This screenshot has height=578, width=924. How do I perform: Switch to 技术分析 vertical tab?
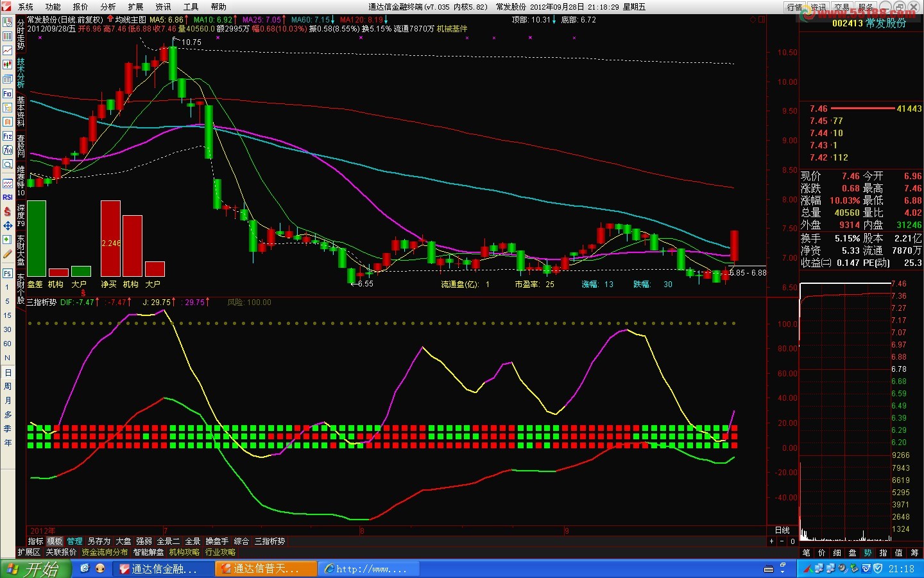[21, 73]
